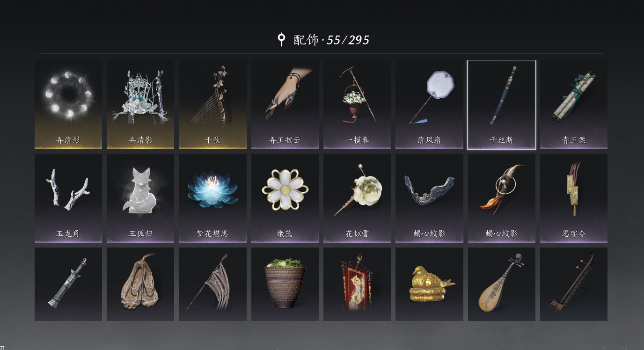Select the straw sandals accessory
This screenshot has width=644, height=350.
140,284
